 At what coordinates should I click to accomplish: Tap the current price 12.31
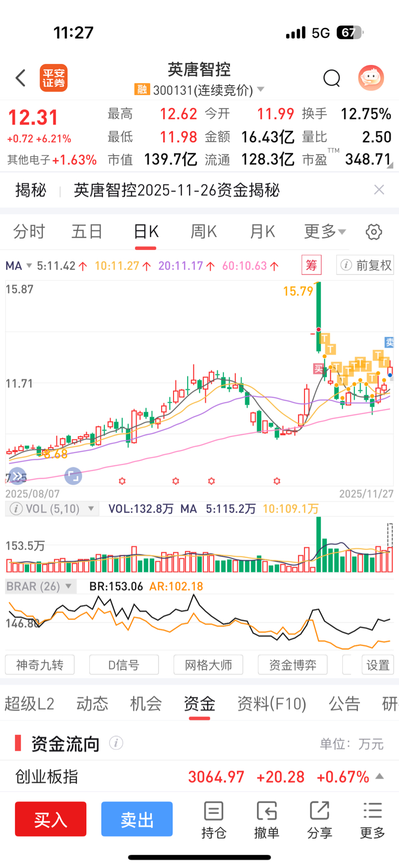tap(33, 117)
